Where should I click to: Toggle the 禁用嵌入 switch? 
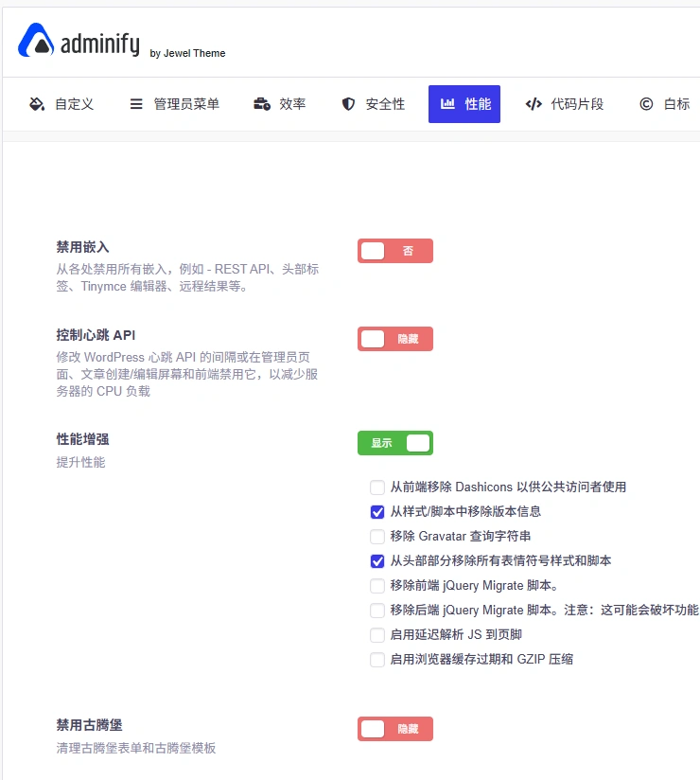click(x=395, y=251)
